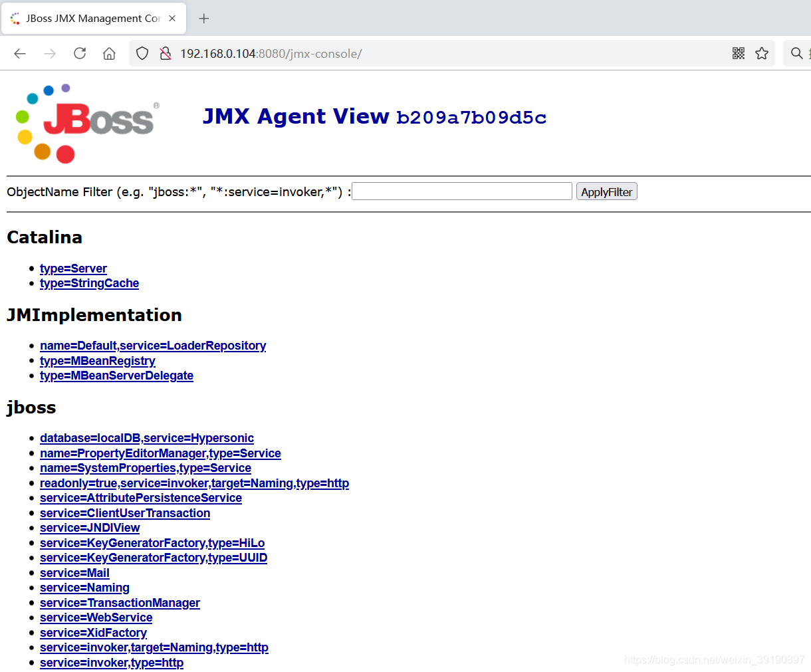Screen dimensions: 811x672
Task: Open database=localDB,service=Hypersonic link
Action: (x=147, y=438)
